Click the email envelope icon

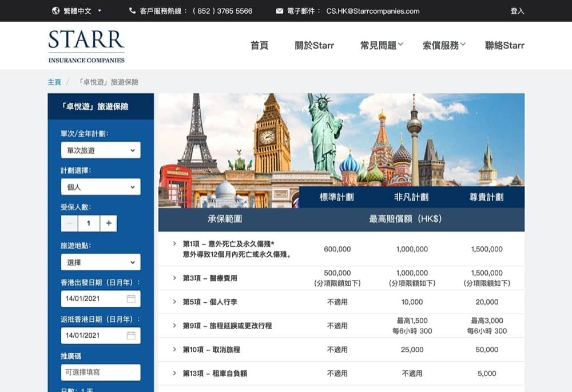(x=280, y=11)
